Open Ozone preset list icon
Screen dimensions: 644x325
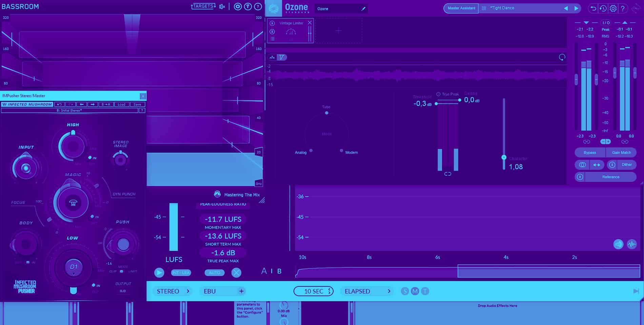click(484, 8)
